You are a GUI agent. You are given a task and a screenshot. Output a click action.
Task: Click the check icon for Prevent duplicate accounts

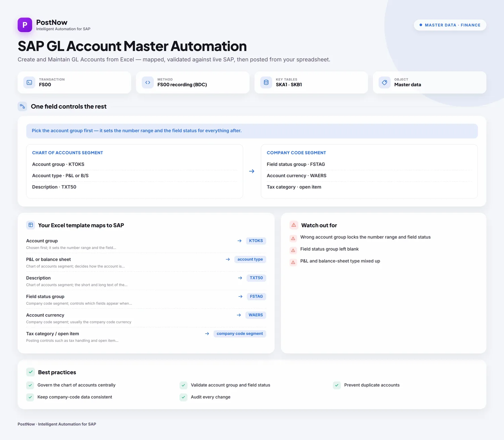click(337, 385)
